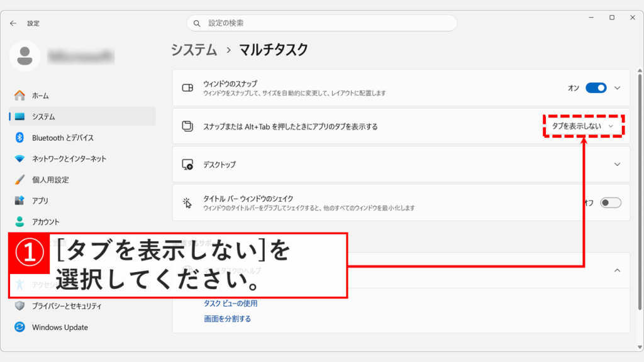Image resolution: width=644 pixels, height=362 pixels.
Task: Click タイトル バー ウィンドウのシェイク label
Action: (248, 199)
